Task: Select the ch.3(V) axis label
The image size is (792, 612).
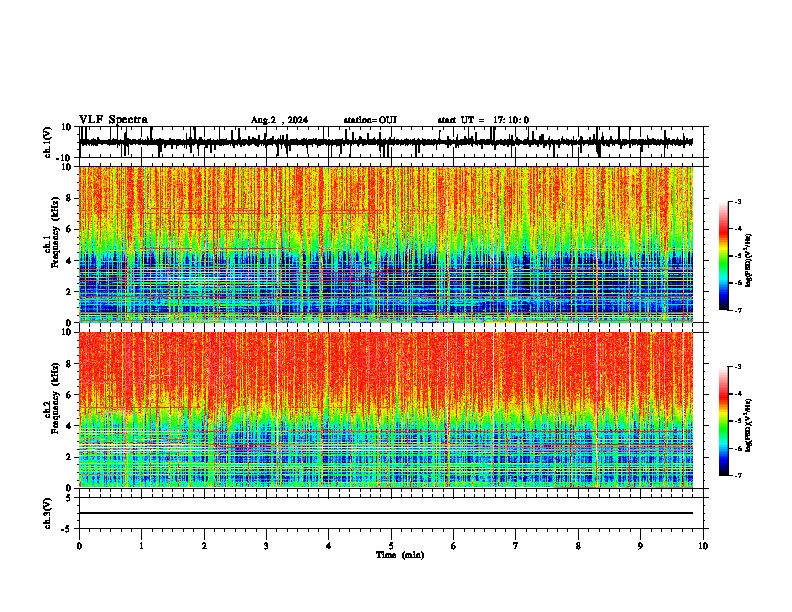Action: tap(48, 513)
